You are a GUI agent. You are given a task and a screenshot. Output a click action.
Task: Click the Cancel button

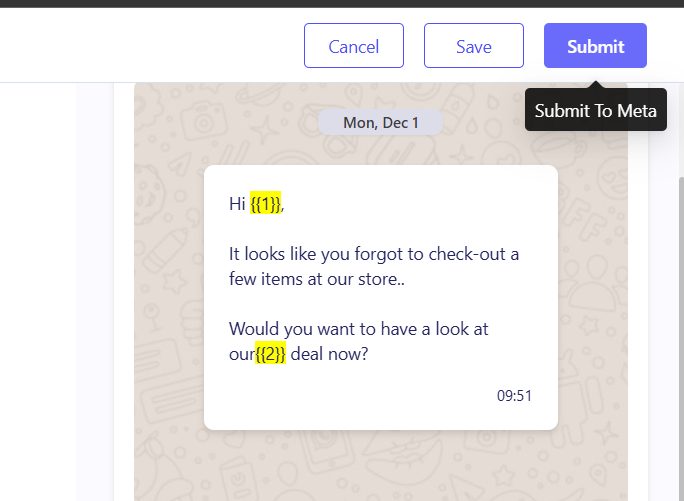click(354, 46)
